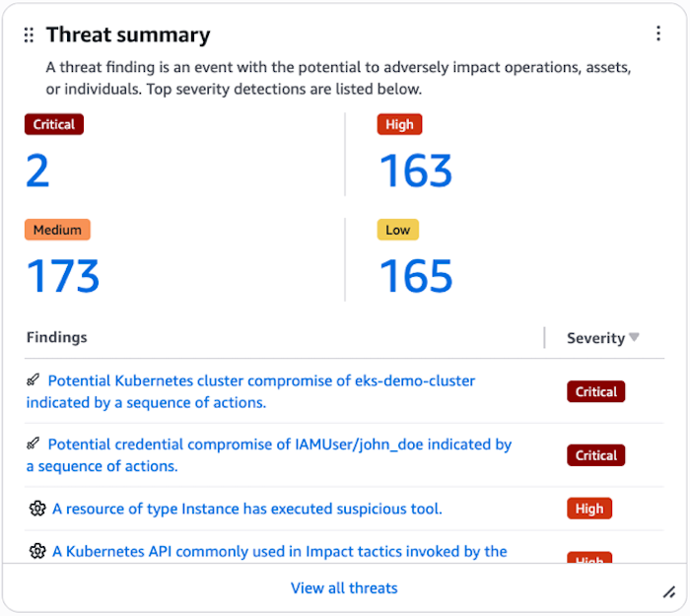Click the icon beside suspicious tool finding
Screen dimensions: 690x616
[x=37, y=509]
